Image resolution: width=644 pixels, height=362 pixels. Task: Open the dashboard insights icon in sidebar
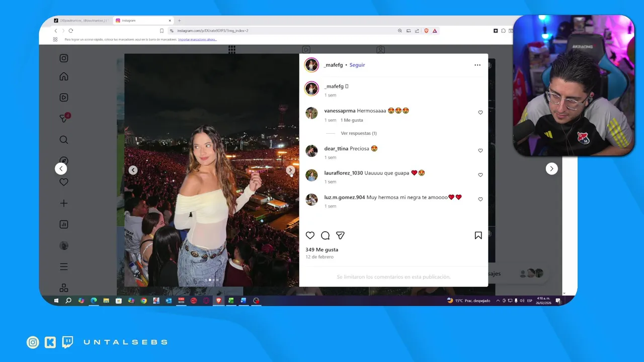point(64,225)
